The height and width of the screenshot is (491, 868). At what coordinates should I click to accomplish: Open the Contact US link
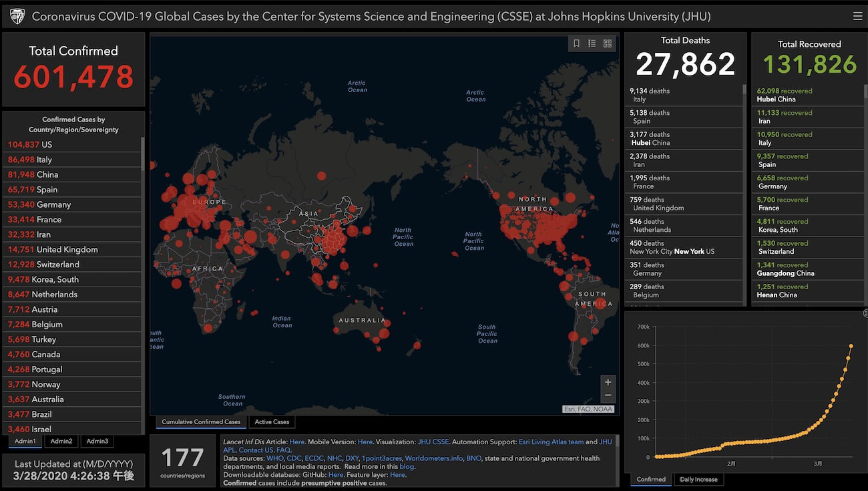[x=256, y=450]
